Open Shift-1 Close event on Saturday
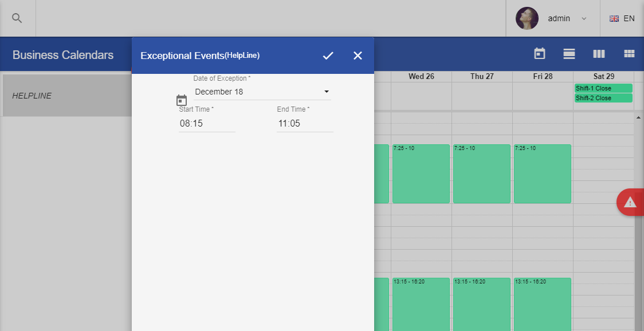The image size is (644, 331). tap(603, 88)
